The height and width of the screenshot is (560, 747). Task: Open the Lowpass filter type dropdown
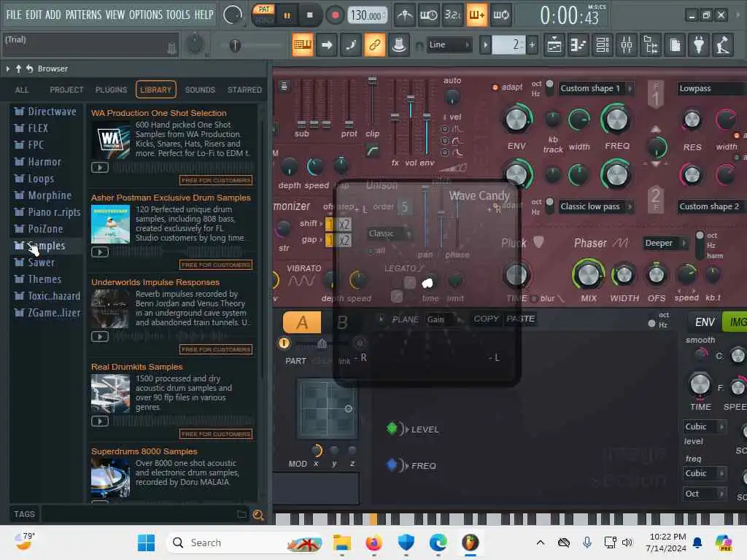tap(712, 88)
